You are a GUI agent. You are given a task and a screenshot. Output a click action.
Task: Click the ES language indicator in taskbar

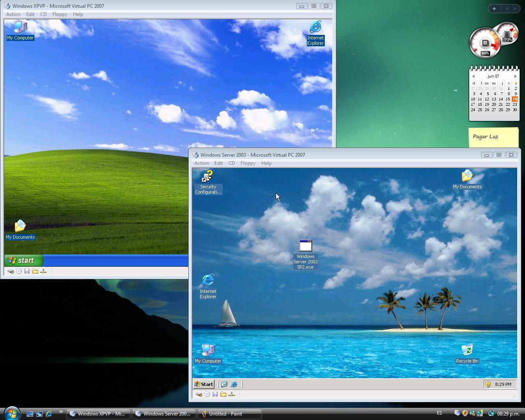(439, 413)
